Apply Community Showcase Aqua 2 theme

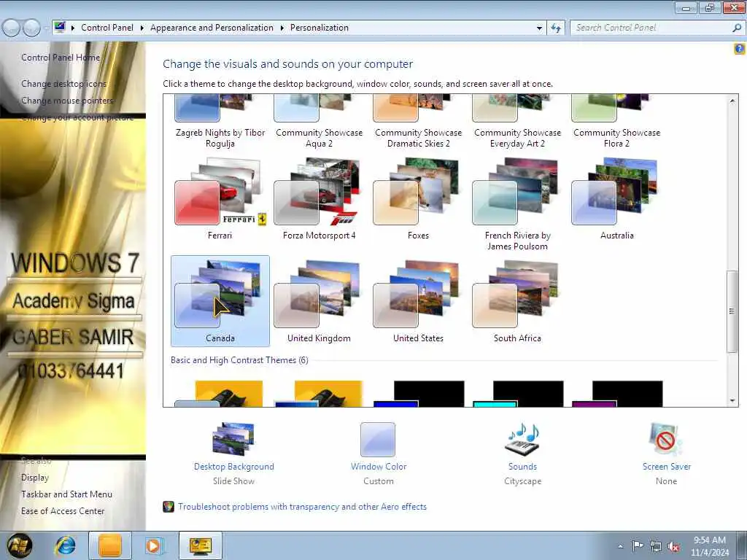click(x=319, y=122)
